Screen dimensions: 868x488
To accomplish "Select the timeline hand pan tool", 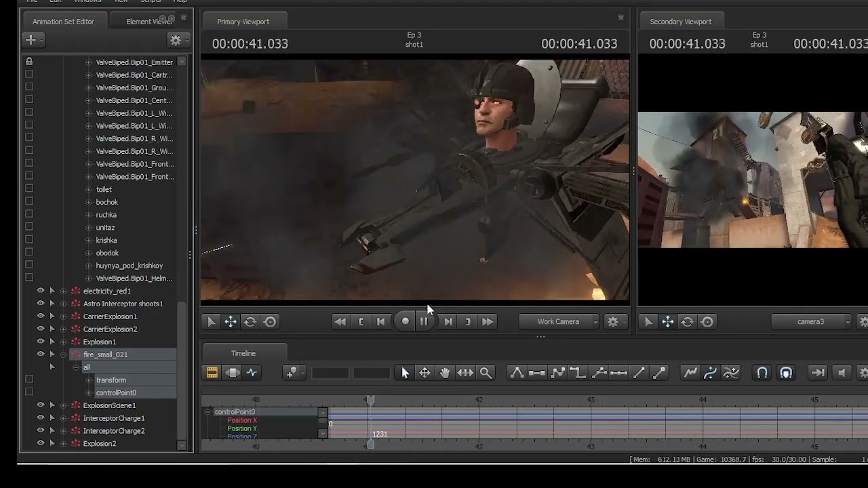I will coord(445,373).
